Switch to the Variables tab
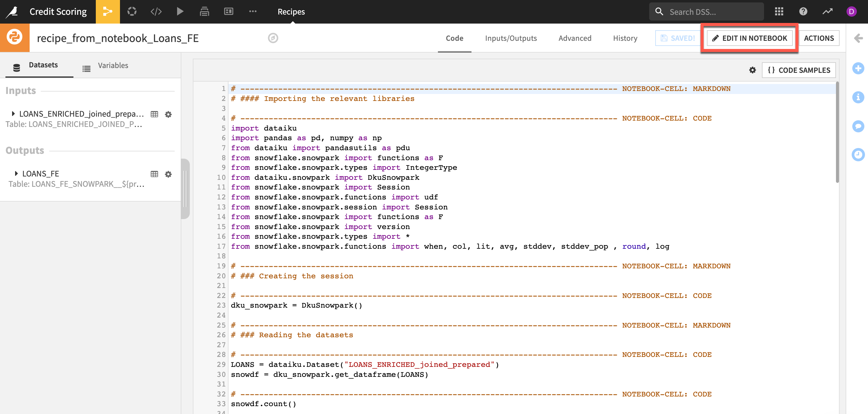This screenshot has width=868, height=414. [x=112, y=65]
